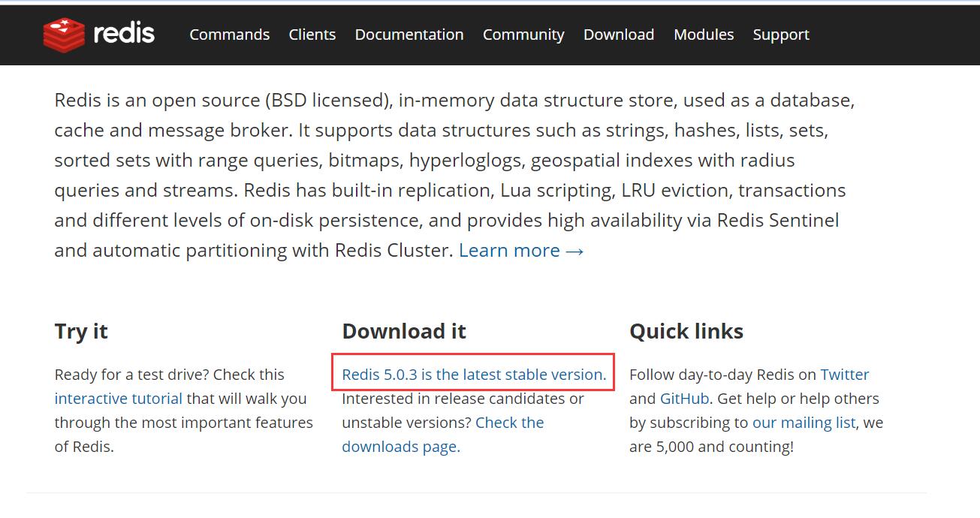Open the Modules page
The width and height of the screenshot is (980, 518).
coord(703,35)
